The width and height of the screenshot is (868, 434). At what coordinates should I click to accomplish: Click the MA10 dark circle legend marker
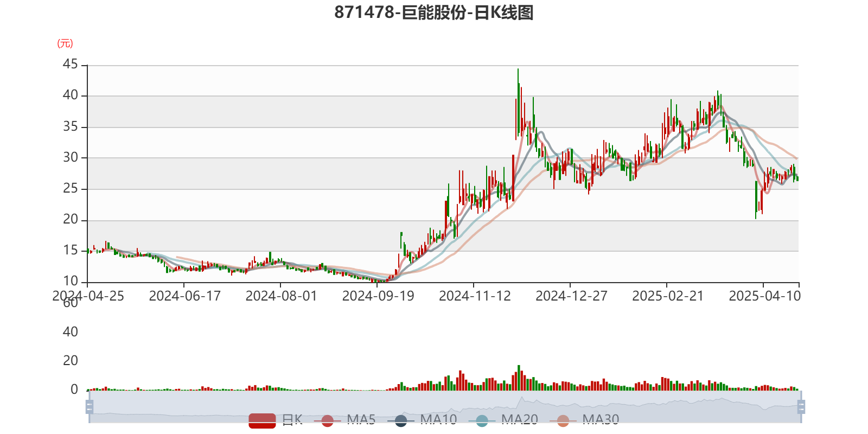pos(401,420)
